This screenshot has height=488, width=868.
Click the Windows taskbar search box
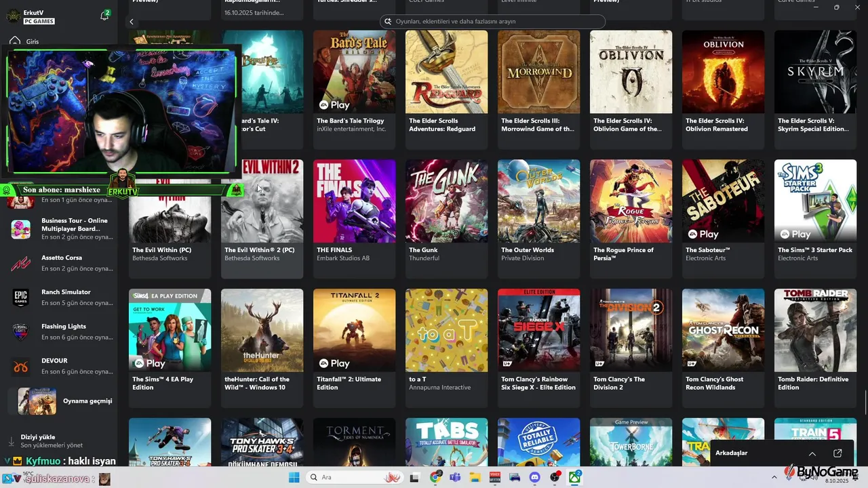pyautogui.click(x=356, y=478)
